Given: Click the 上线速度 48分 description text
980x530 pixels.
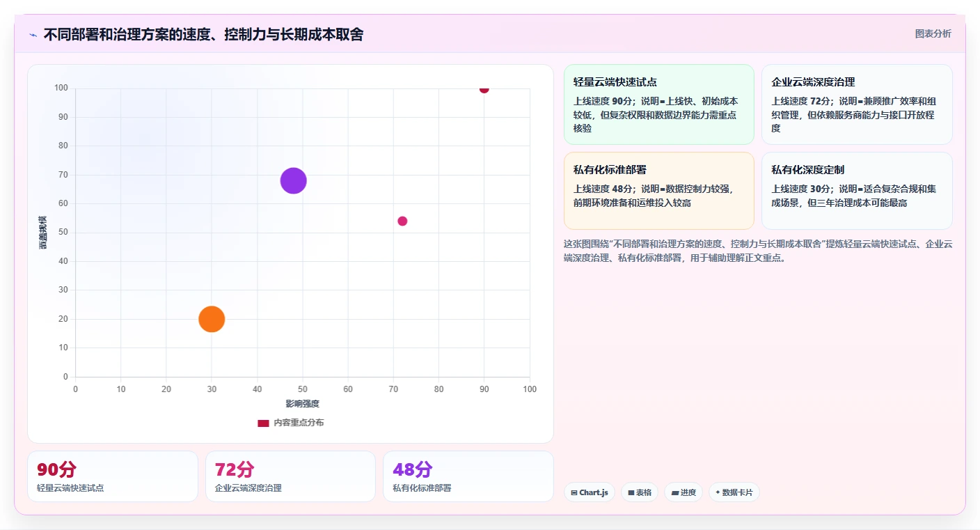Looking at the screenshot, I should coord(654,196).
